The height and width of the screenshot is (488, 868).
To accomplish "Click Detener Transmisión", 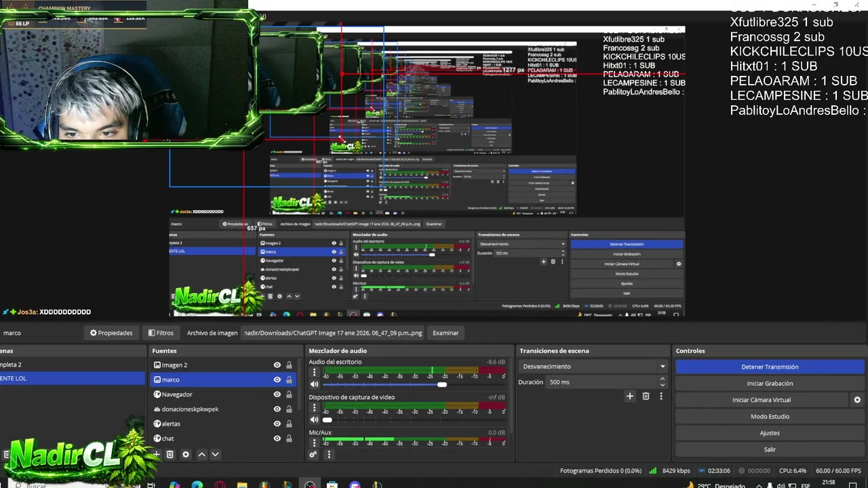I will point(770,367).
